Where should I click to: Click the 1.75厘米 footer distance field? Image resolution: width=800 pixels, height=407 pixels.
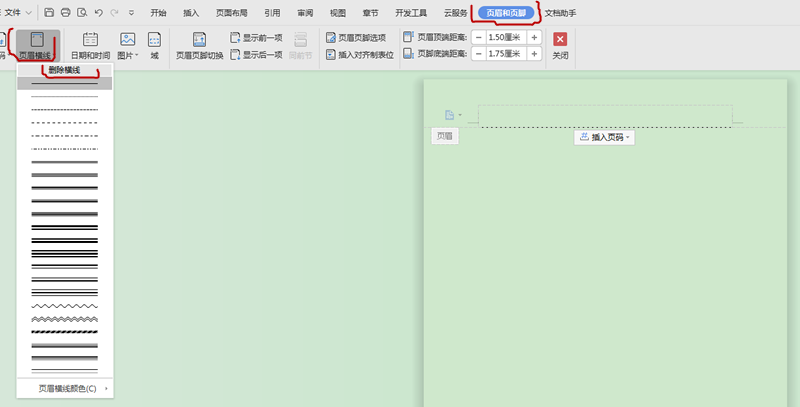507,54
